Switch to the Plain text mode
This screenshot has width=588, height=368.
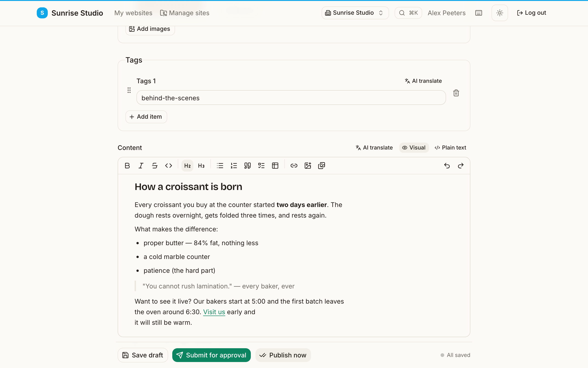click(450, 148)
